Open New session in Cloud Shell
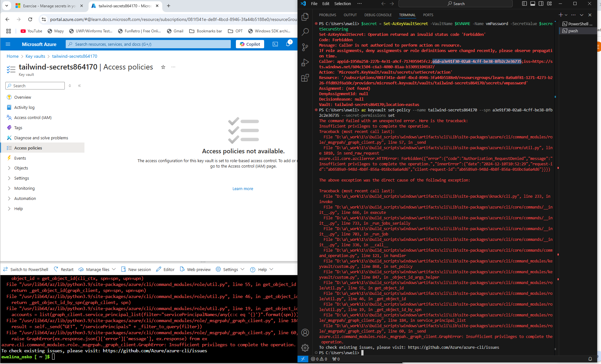 point(136,269)
